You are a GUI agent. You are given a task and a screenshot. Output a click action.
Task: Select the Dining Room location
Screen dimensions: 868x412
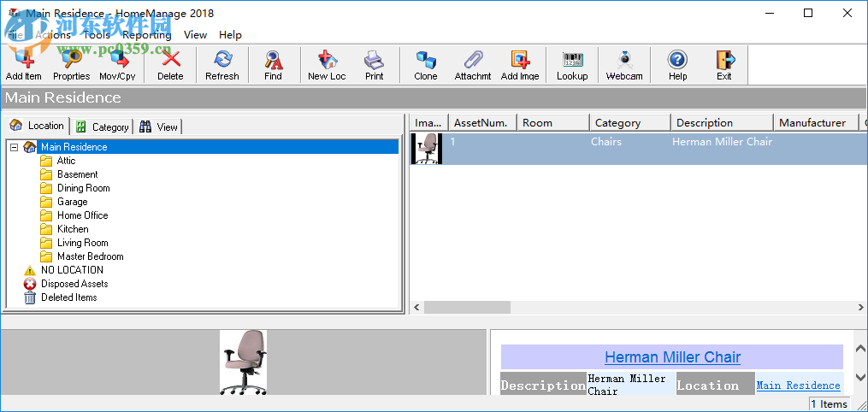click(x=84, y=188)
